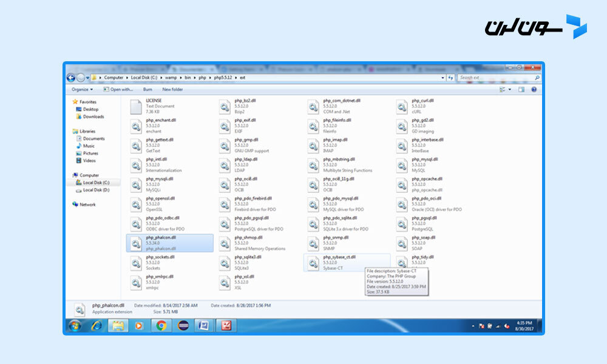Change the view using the views icon
The height and width of the screenshot is (364, 607).
click(x=503, y=89)
